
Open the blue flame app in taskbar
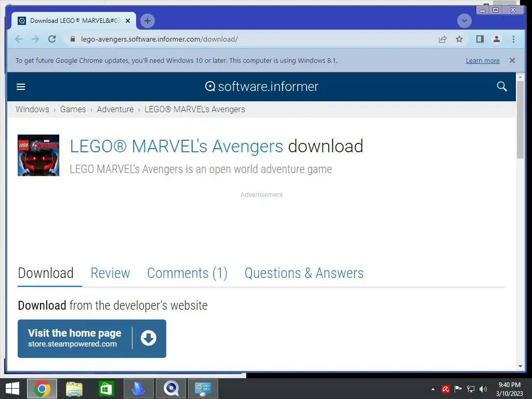(138, 389)
